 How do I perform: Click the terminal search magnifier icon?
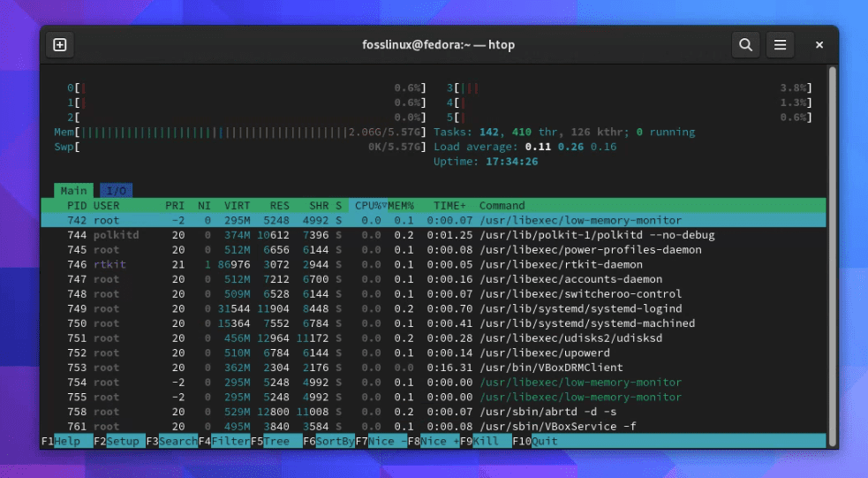click(745, 45)
